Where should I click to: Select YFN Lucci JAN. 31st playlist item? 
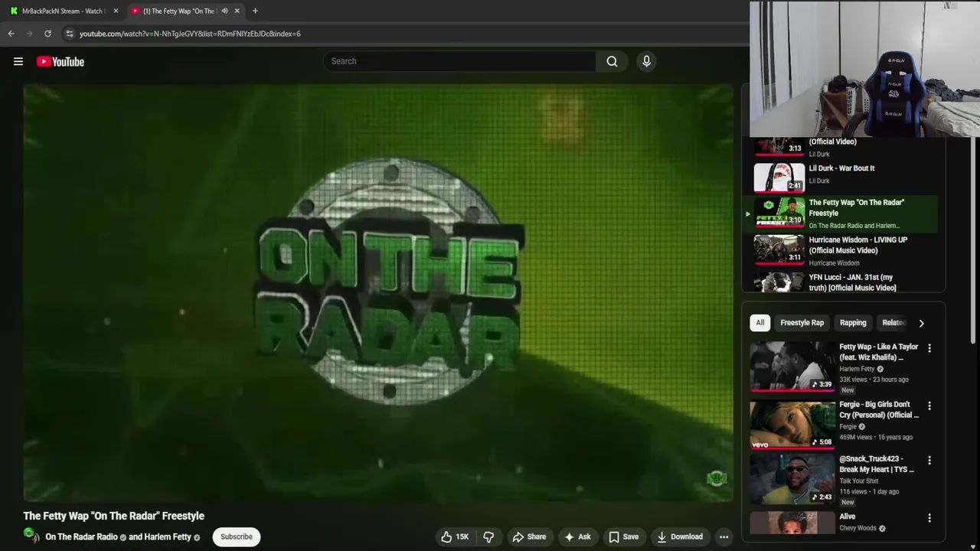[x=841, y=282]
